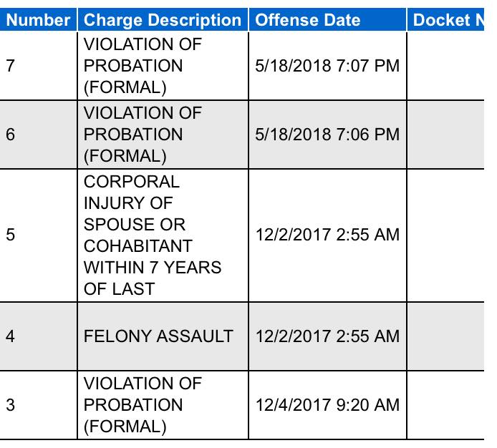Click the Corporal Injury of Spouse charge
The image size is (497, 448).
pos(152,235)
